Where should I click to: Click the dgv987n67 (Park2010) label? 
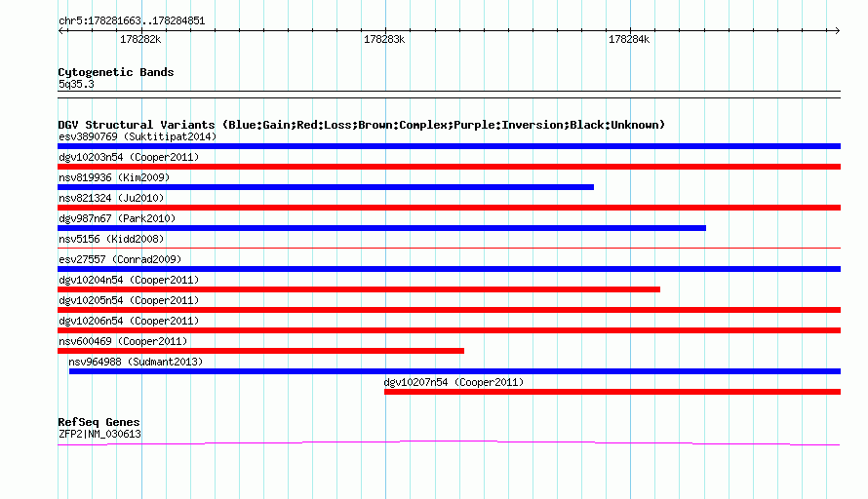(x=117, y=218)
